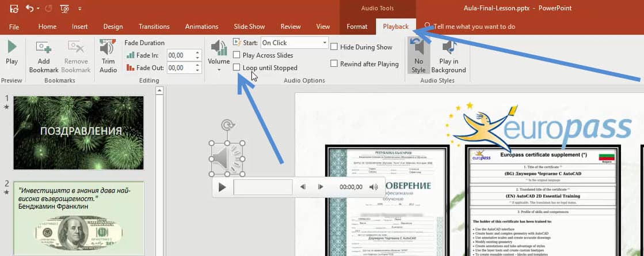This screenshot has height=256, width=644.
Task: Open the Review tab
Action: pyautogui.click(x=291, y=27)
